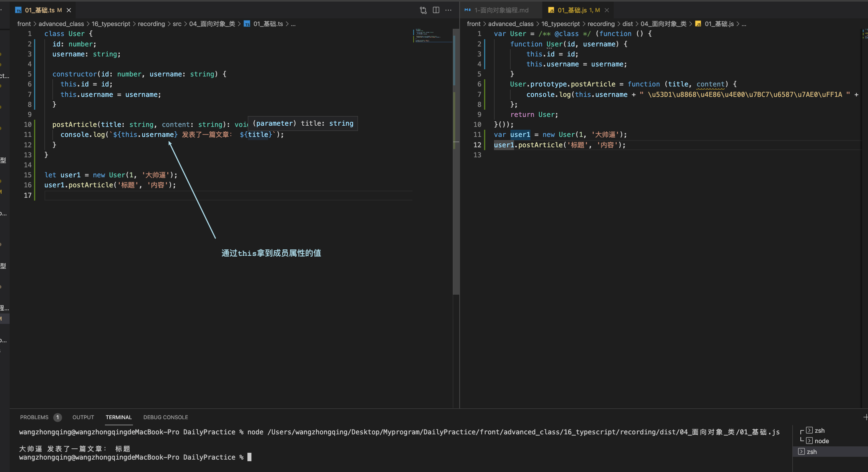Click the new terminal plus icon
The width and height of the screenshot is (868, 472).
point(865,417)
